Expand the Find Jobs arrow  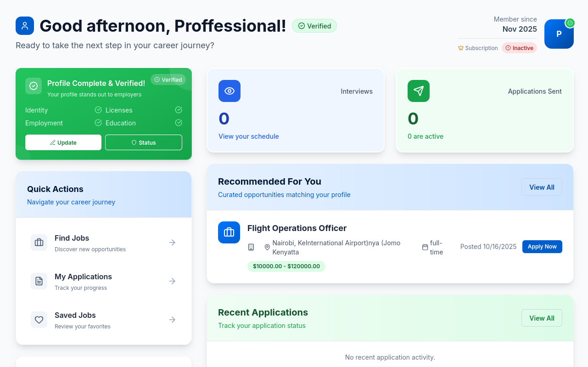(172, 242)
